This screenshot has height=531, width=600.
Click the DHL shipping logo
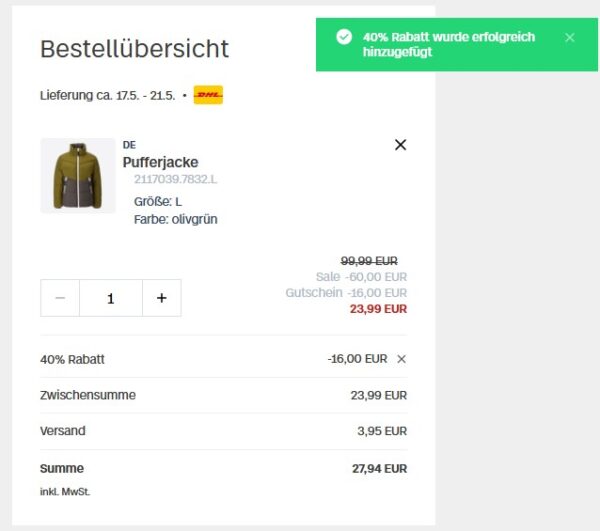tap(208, 96)
